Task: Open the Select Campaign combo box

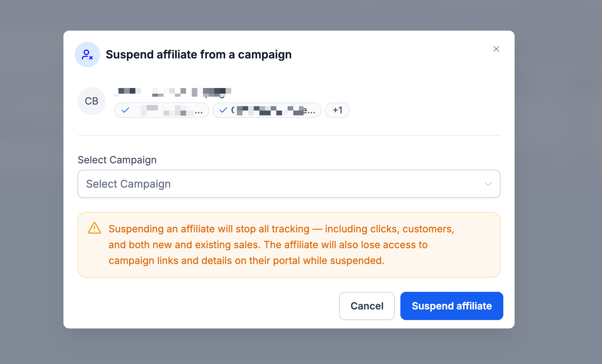Action: 289,184
